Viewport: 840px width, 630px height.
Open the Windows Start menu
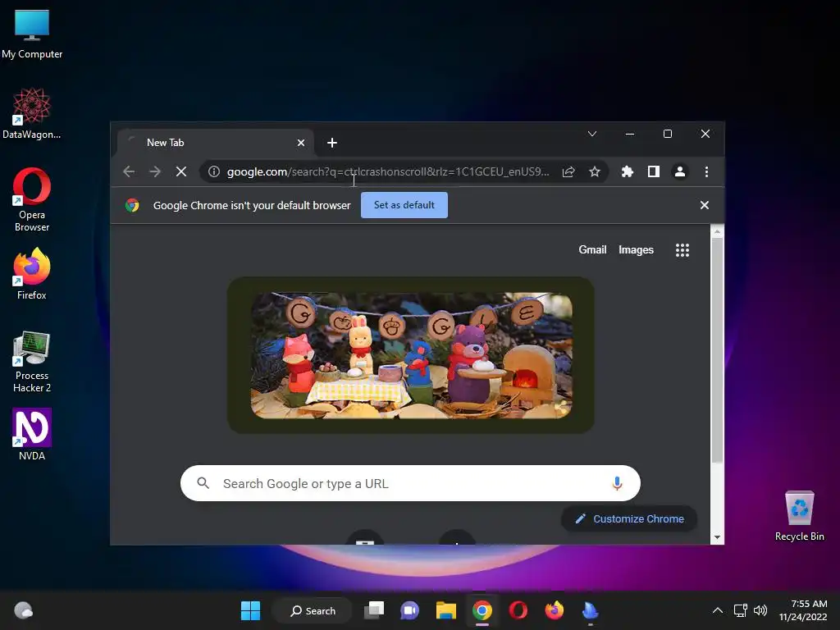[250, 610]
